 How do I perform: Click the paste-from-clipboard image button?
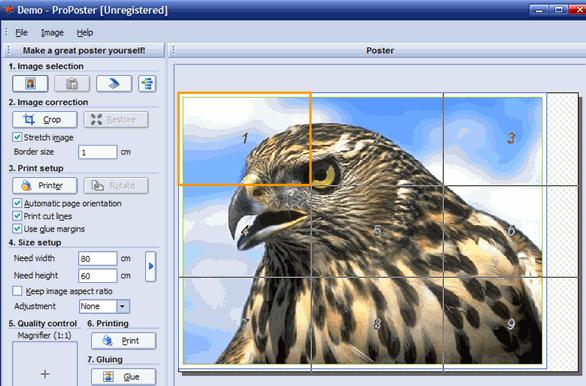click(72, 84)
